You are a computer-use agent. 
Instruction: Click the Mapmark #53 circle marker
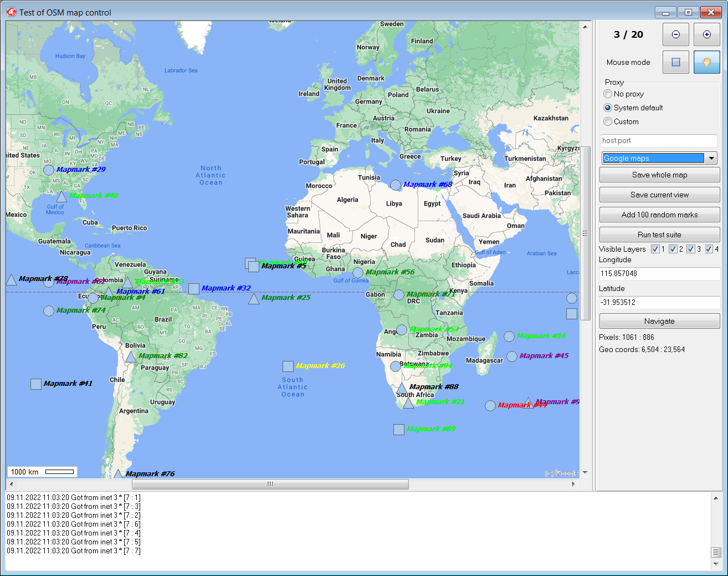tap(402, 330)
